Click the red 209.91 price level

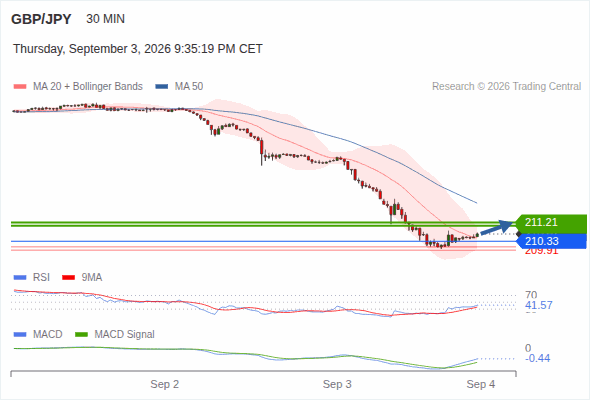(541, 252)
